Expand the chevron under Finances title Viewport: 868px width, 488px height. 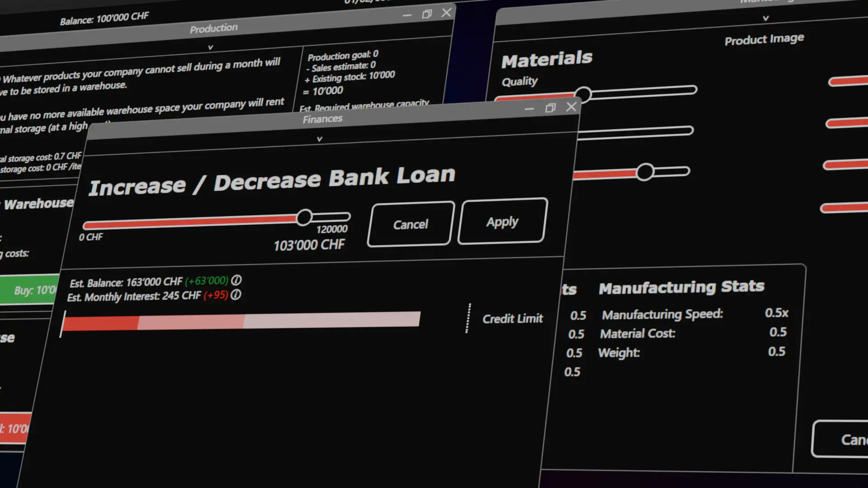click(320, 139)
